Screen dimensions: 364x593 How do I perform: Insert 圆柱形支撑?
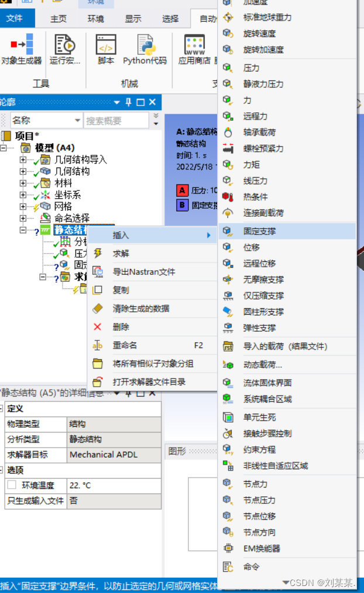pyautogui.click(x=287, y=312)
